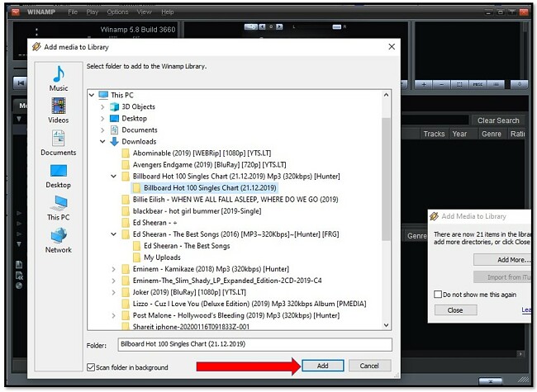The image size is (537, 392).
Task: Click the Tracks column header
Action: [434, 134]
